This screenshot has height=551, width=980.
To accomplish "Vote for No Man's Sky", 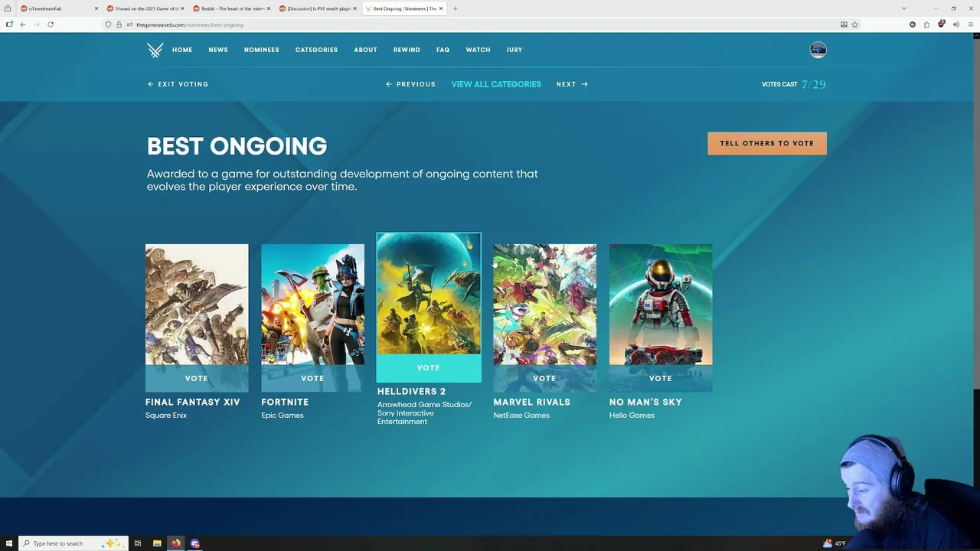I will click(661, 378).
